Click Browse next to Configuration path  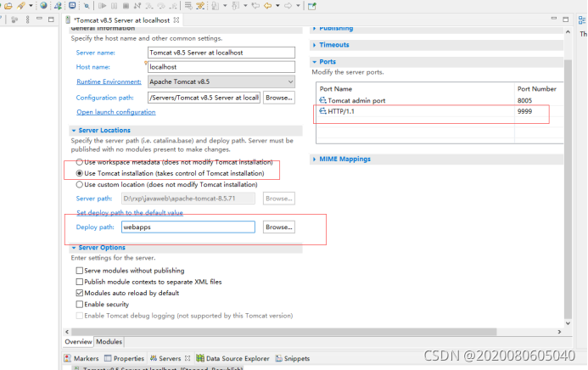278,98
